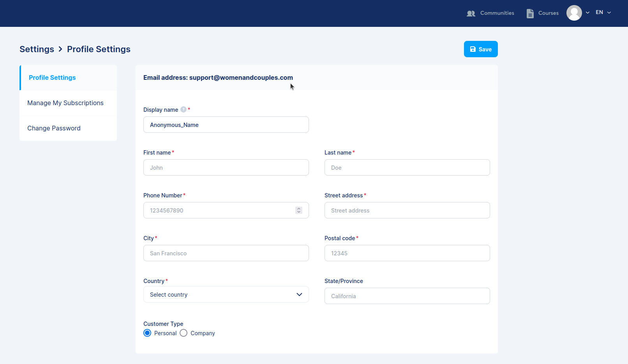This screenshot has height=364, width=628.
Task: Focus the Phone Number input
Action: 226,210
